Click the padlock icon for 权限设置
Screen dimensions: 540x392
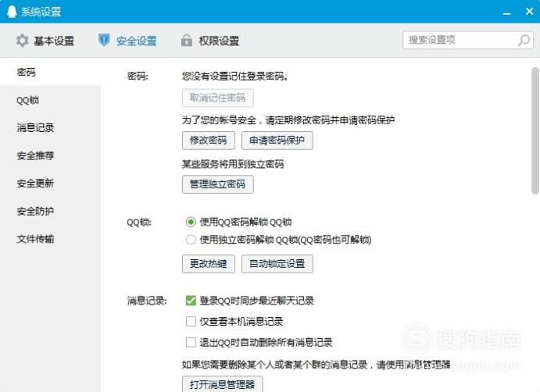coord(187,41)
